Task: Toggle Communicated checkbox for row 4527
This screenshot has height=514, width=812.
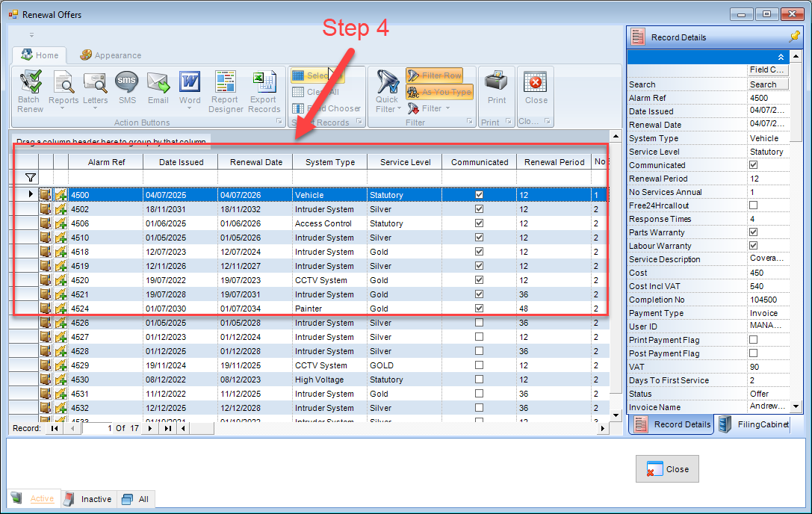Action: pyautogui.click(x=479, y=336)
